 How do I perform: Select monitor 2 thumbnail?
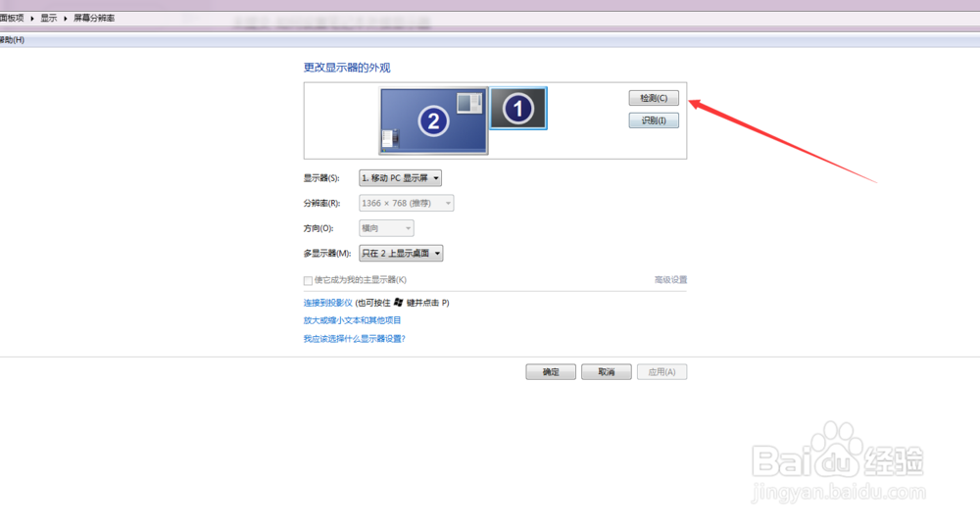[433, 120]
